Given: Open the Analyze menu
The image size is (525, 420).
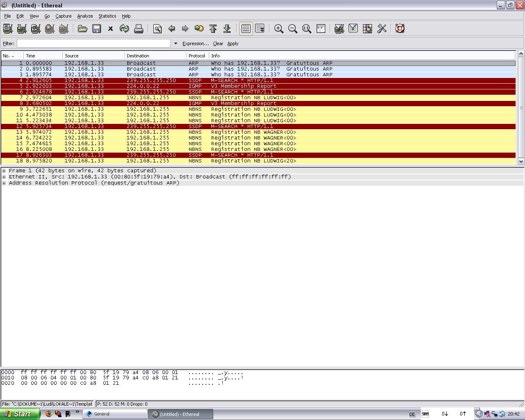Looking at the screenshot, I should click(85, 16).
